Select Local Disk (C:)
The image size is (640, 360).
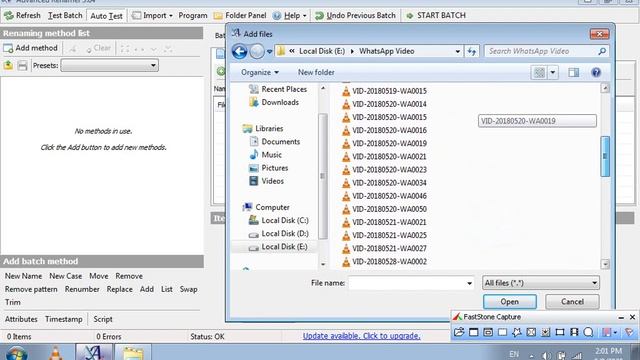pyautogui.click(x=279, y=220)
